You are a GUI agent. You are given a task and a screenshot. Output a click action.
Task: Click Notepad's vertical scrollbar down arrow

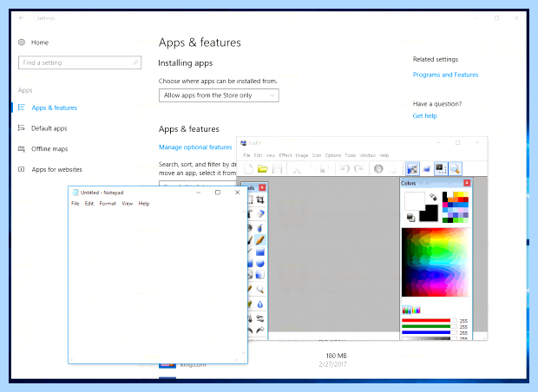[243, 353]
